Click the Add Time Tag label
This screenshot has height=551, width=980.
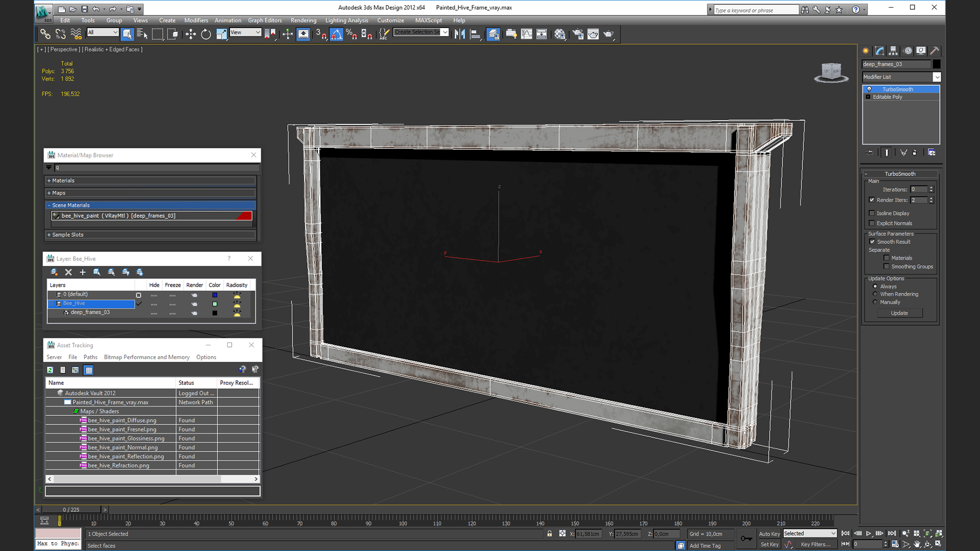(705, 546)
